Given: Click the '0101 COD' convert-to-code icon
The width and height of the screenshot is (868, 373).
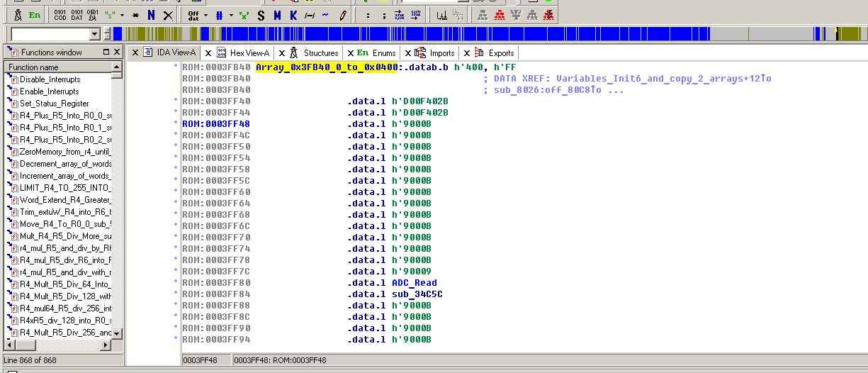Looking at the screenshot, I should pyautogui.click(x=60, y=15).
